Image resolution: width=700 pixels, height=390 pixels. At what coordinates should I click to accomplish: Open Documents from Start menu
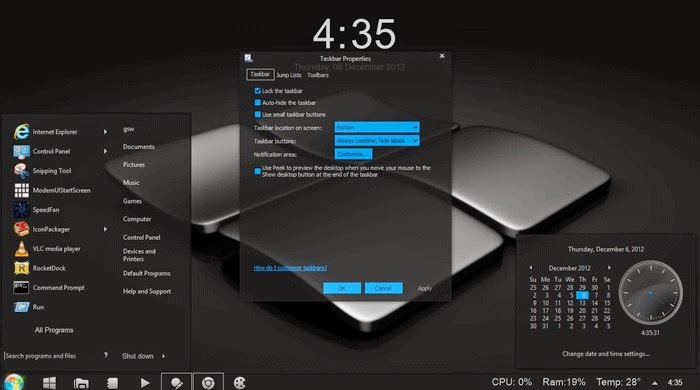139,147
